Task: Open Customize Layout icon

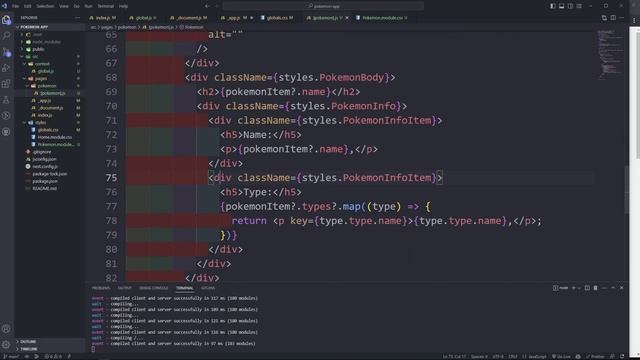Action: [x=579, y=6]
